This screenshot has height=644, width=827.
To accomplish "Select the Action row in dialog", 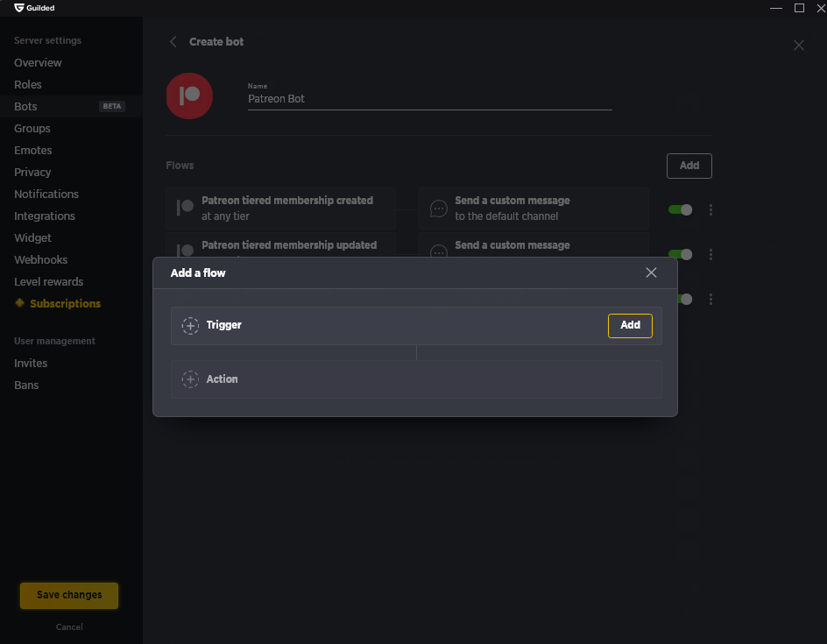I will 416,379.
